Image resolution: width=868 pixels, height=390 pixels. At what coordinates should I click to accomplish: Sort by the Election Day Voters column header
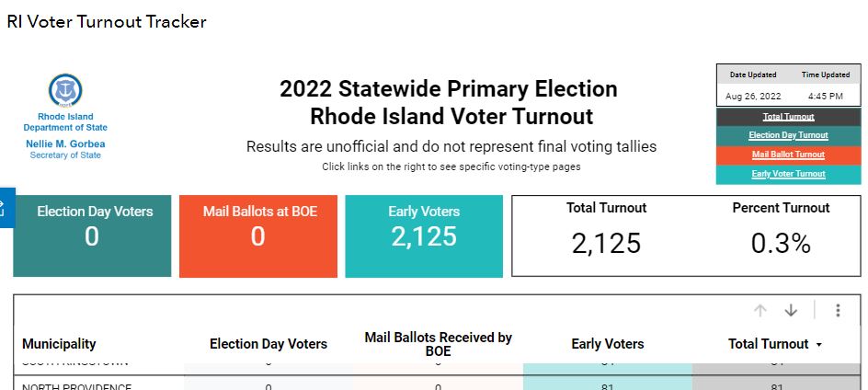tap(268, 344)
